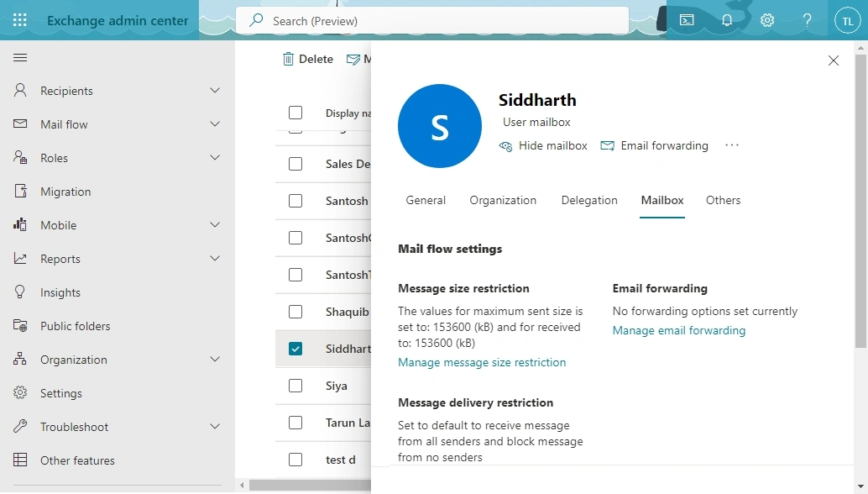
Task: Expand the Roles chevron
Action: coord(215,158)
